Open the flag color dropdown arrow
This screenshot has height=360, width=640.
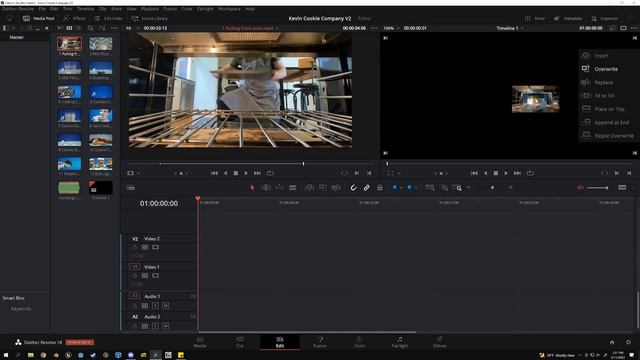[x=401, y=188]
